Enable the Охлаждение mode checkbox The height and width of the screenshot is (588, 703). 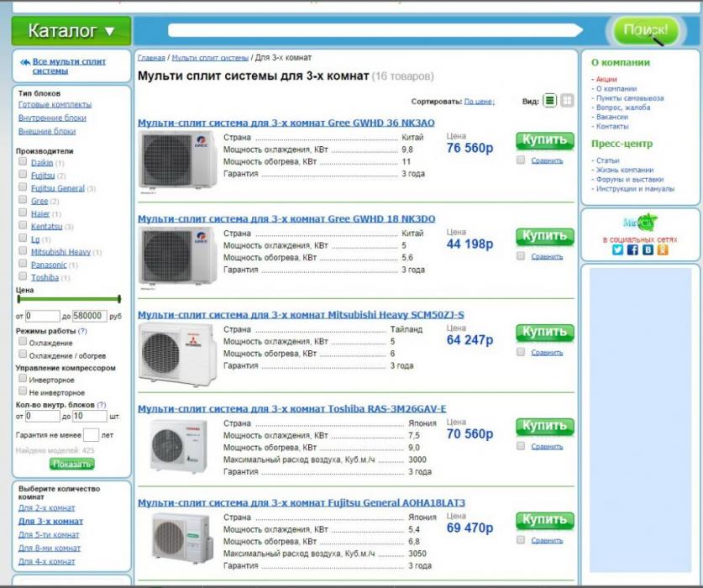click(23, 341)
